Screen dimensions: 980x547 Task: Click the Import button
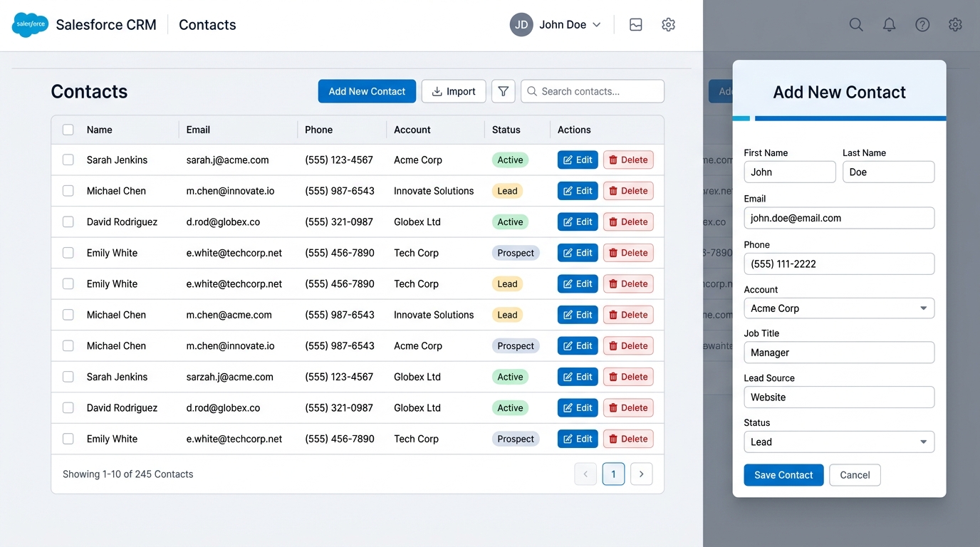click(454, 91)
